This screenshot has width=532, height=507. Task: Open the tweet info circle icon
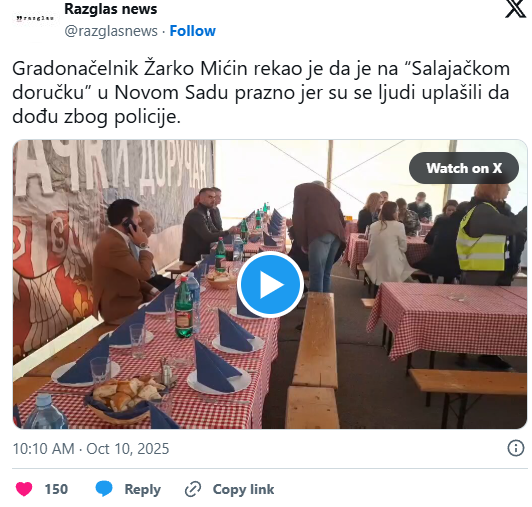tap(515, 448)
